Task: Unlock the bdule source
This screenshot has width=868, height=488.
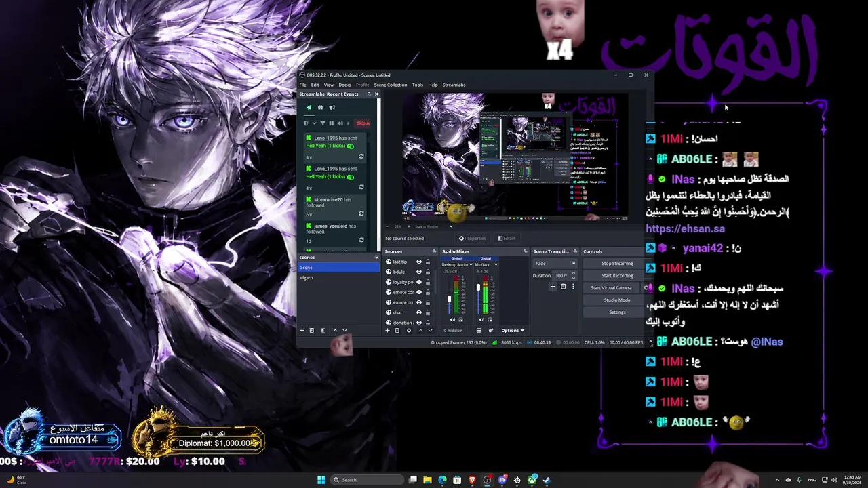Action: point(427,272)
